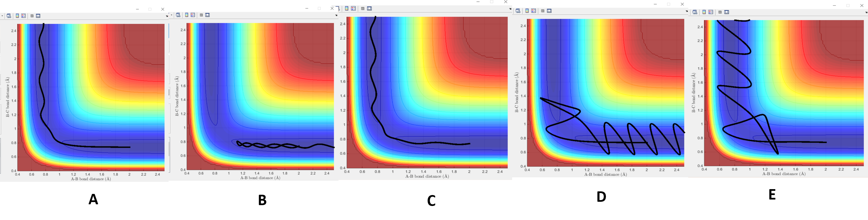Image resolution: width=868 pixels, height=220 pixels.
Task: Hide plot tools in plot C window
Action: [363, 8]
